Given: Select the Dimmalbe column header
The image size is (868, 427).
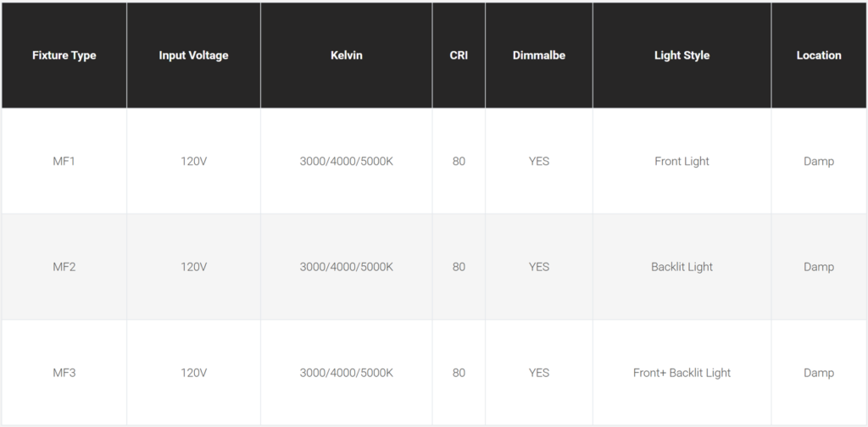Looking at the screenshot, I should [x=539, y=55].
